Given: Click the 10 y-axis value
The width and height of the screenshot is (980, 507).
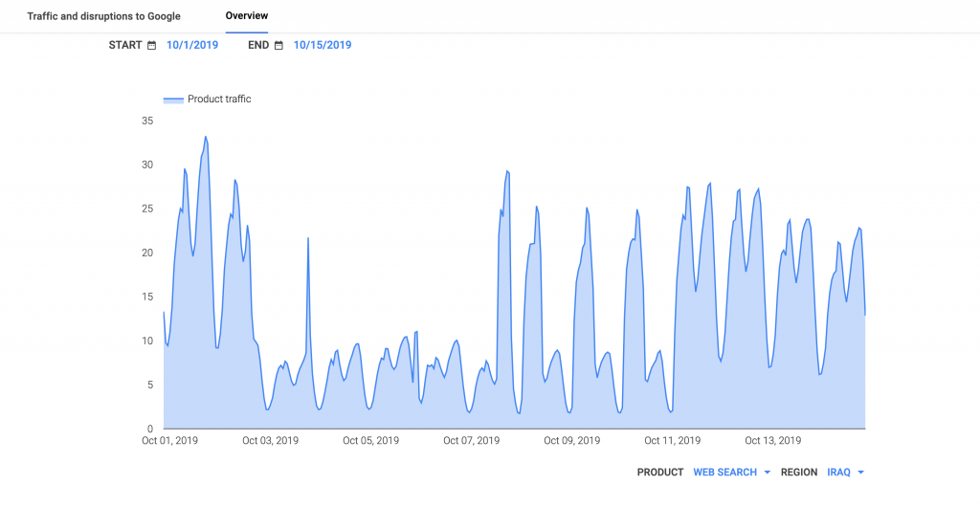Looking at the screenshot, I should [147, 341].
